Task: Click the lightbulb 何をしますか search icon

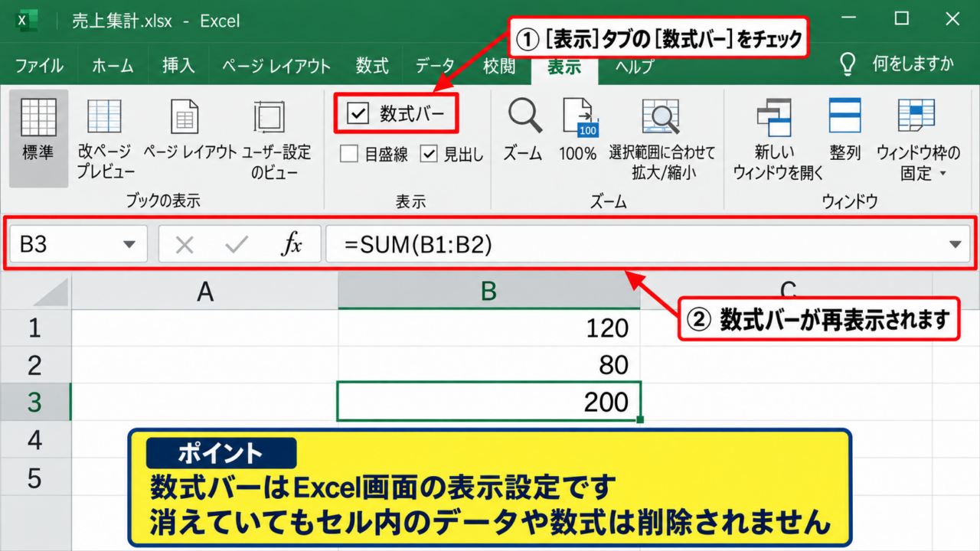Action: pyautogui.click(x=847, y=64)
